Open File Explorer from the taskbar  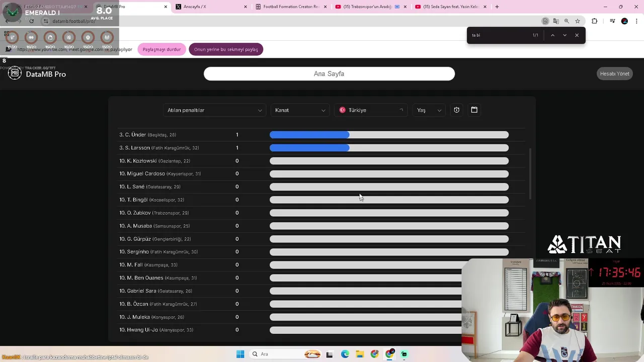point(360,354)
